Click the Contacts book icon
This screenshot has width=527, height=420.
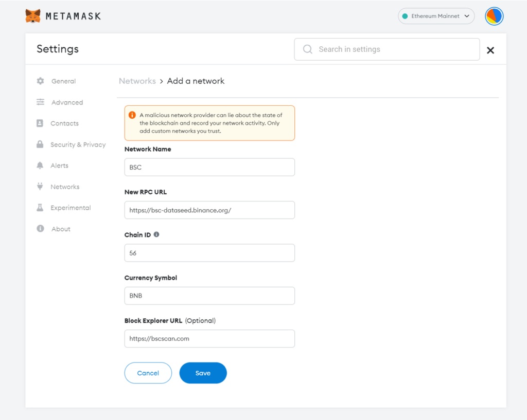pos(40,123)
